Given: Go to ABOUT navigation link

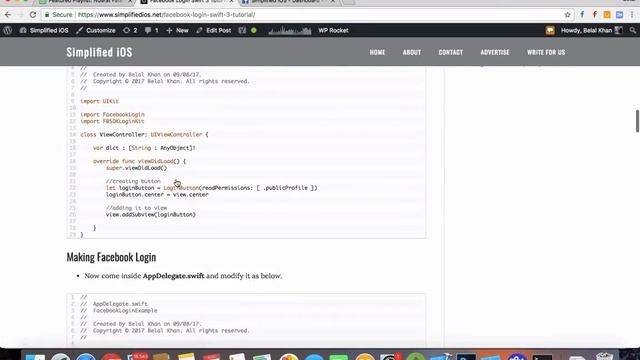Looking at the screenshot, I should [411, 52].
